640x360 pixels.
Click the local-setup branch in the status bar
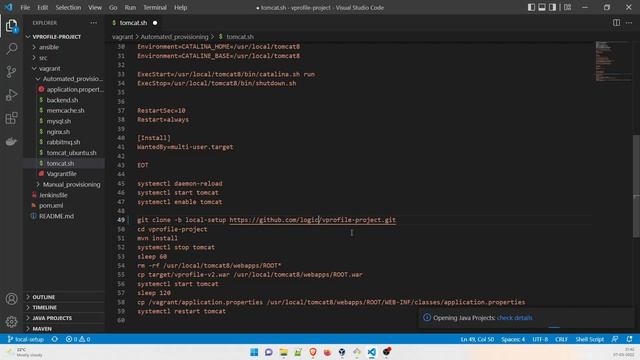click(x=26, y=339)
